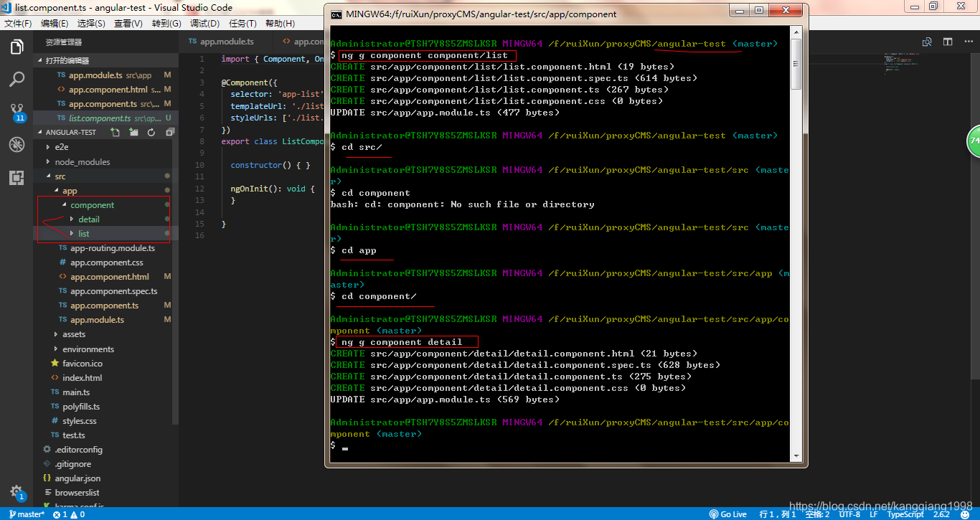Screen dimensions: 980x520
Task: Open main.ts in explorer
Action: click(76, 392)
